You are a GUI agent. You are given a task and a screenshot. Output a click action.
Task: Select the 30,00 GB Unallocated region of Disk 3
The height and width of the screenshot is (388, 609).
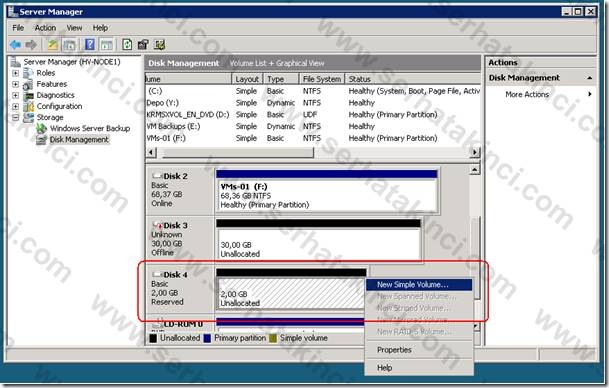tap(318, 240)
